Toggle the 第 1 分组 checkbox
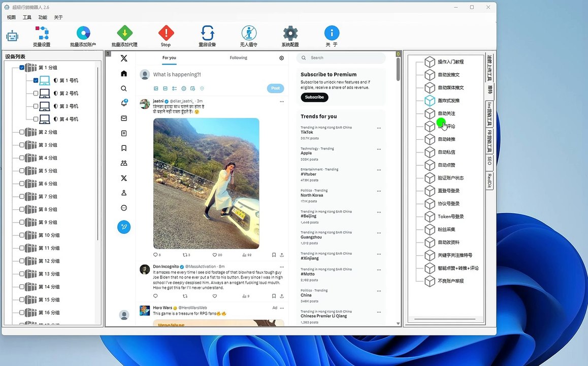This screenshot has width=588, height=366. pos(22,68)
